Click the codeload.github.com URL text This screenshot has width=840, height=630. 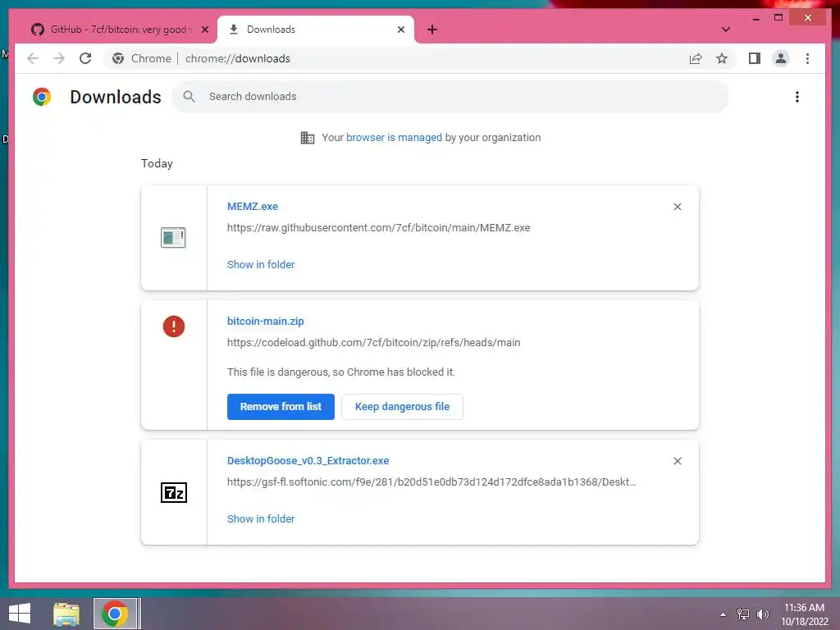pyautogui.click(x=373, y=343)
